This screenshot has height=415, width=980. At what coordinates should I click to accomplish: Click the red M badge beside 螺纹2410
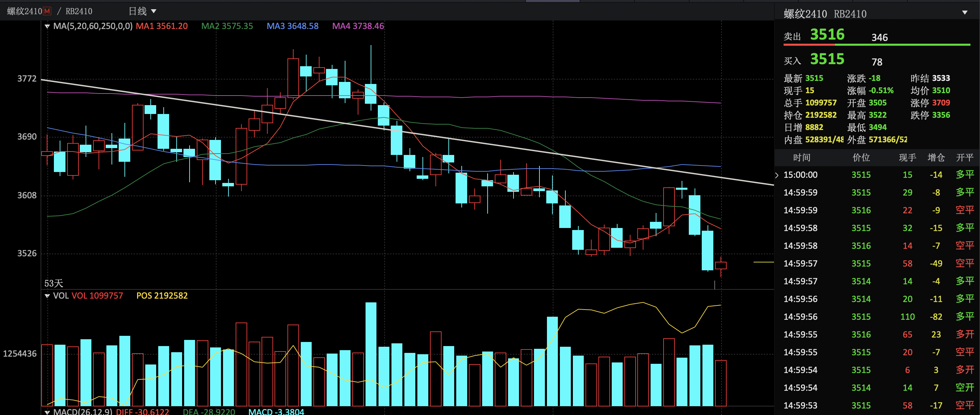pyautogui.click(x=47, y=11)
